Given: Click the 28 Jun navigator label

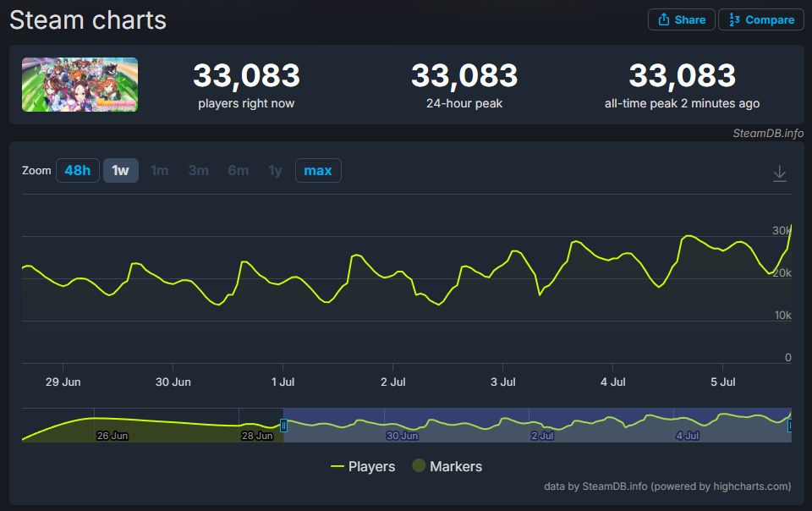Looking at the screenshot, I should tap(257, 436).
